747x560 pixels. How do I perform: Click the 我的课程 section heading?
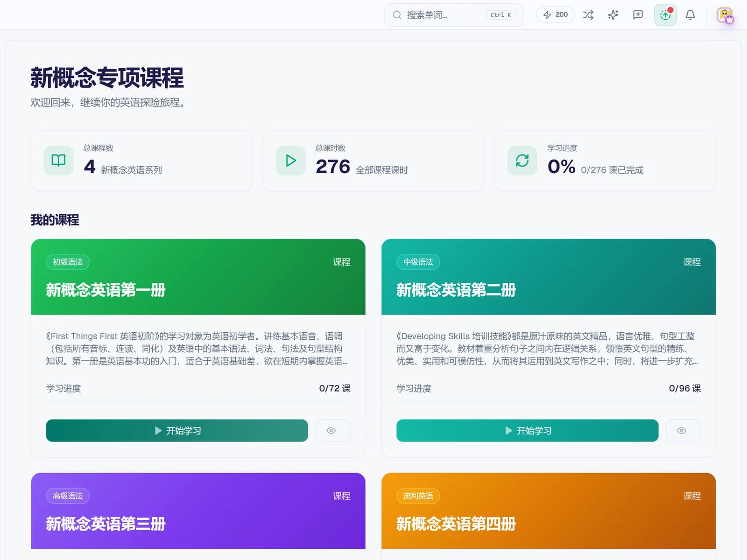[x=55, y=220]
